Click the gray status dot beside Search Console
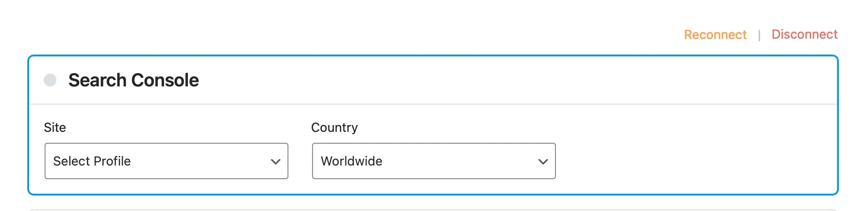Image resolution: width=868 pixels, height=211 pixels. pyautogui.click(x=50, y=80)
